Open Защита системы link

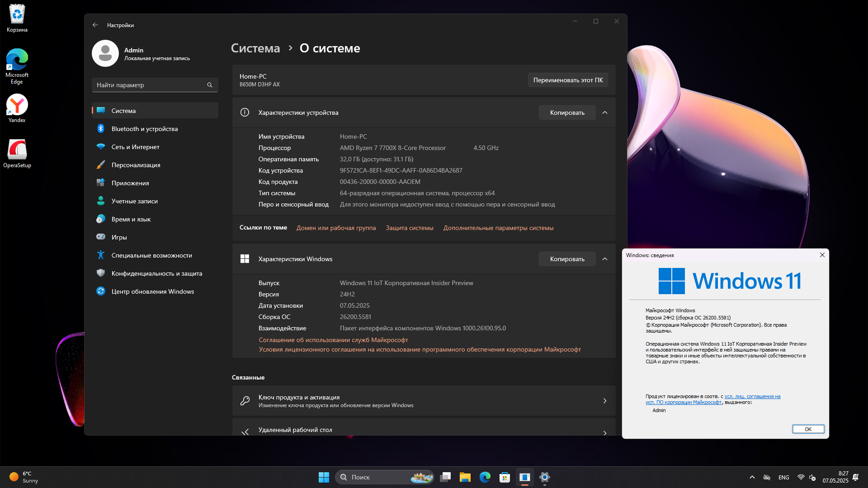pyautogui.click(x=409, y=228)
